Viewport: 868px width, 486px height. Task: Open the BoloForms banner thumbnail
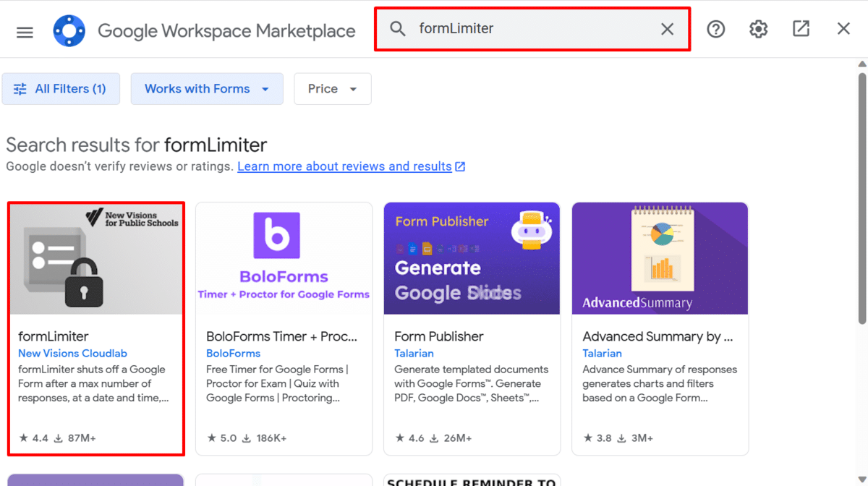coord(284,258)
